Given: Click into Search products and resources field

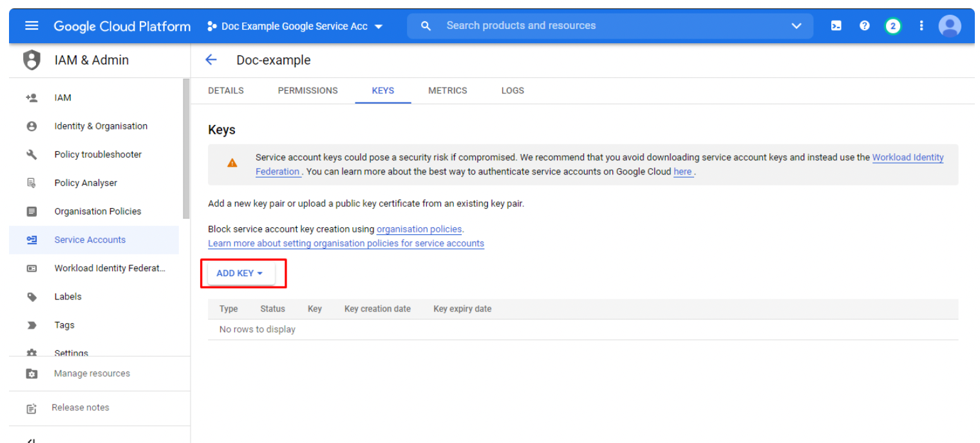Looking at the screenshot, I should (x=608, y=26).
